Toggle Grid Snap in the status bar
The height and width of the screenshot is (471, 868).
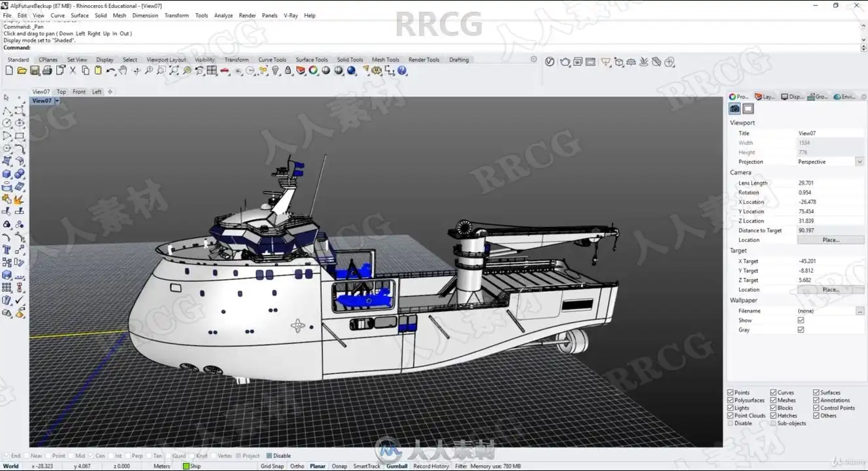[x=273, y=466]
